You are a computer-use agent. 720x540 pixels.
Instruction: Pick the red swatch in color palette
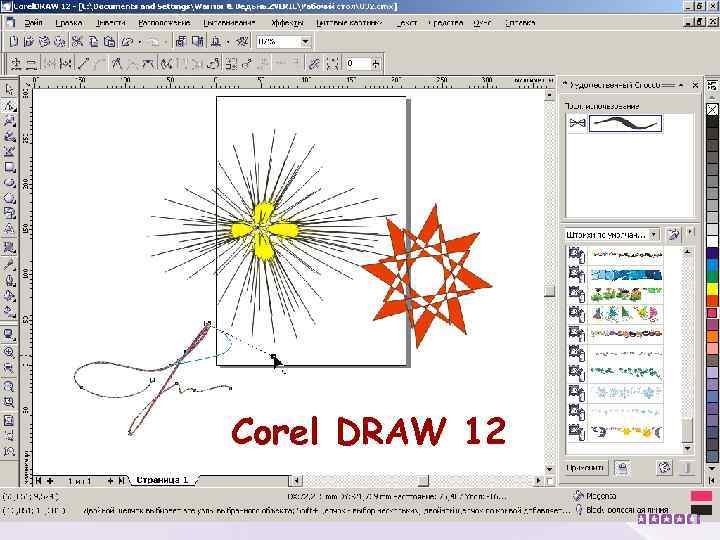click(x=712, y=301)
